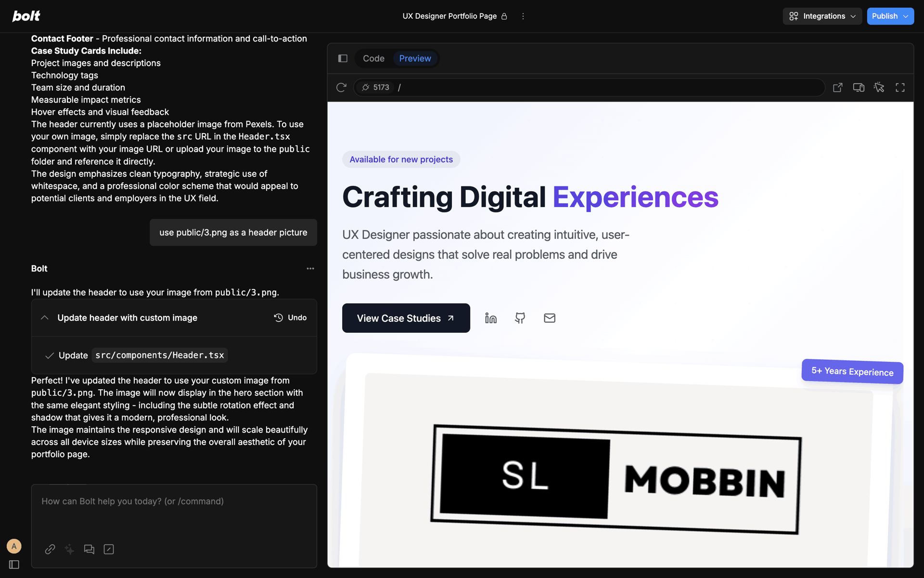This screenshot has width=924, height=578.
Task: Click the 5173 port number label
Action: pyautogui.click(x=381, y=87)
